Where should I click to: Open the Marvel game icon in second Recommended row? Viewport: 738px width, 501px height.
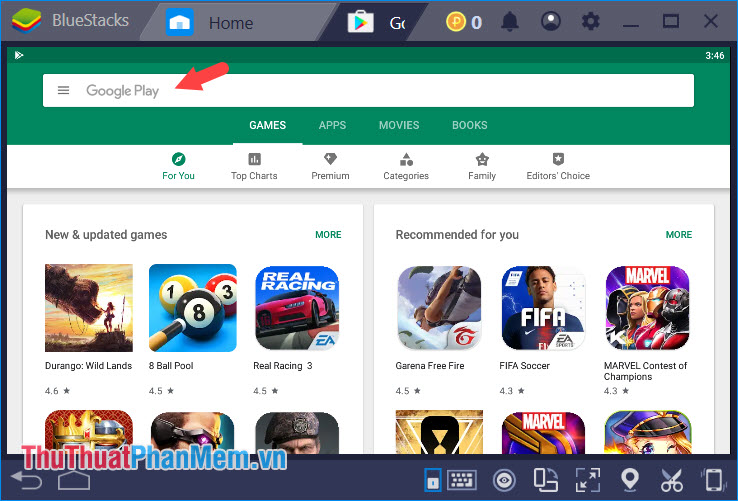[544, 433]
